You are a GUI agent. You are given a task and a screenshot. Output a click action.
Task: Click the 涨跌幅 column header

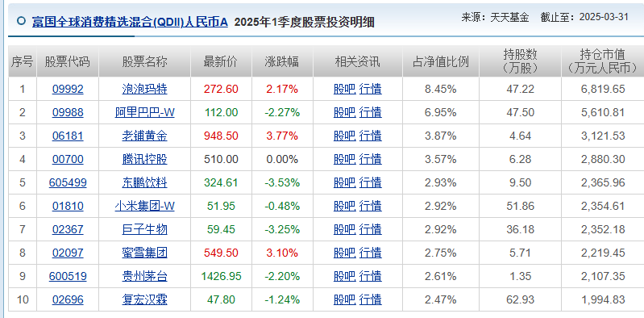[282, 61]
